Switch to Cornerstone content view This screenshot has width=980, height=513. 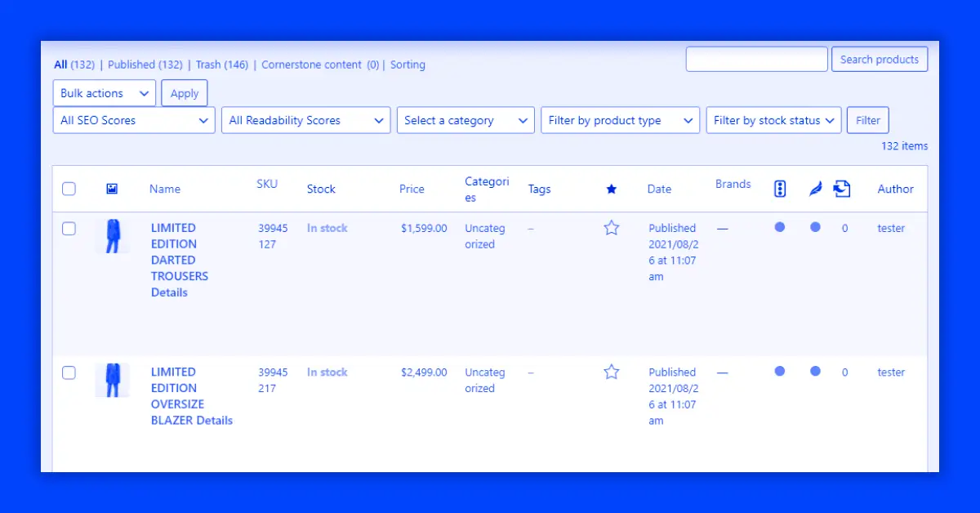[320, 65]
